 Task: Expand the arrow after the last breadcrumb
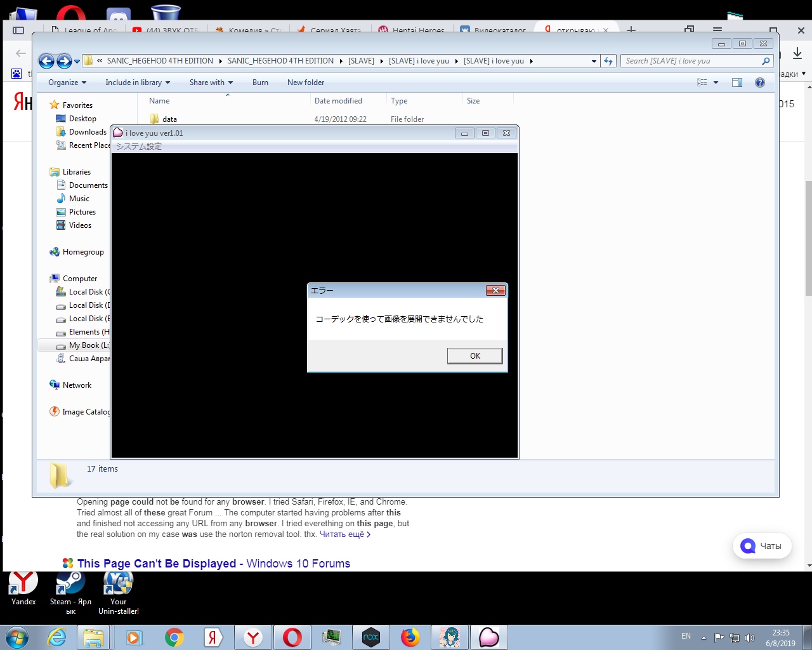531,62
